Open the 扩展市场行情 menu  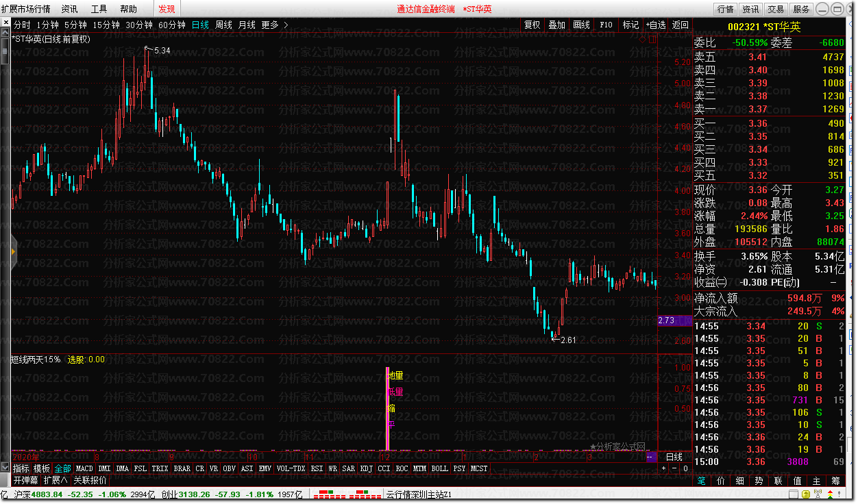(x=26, y=9)
